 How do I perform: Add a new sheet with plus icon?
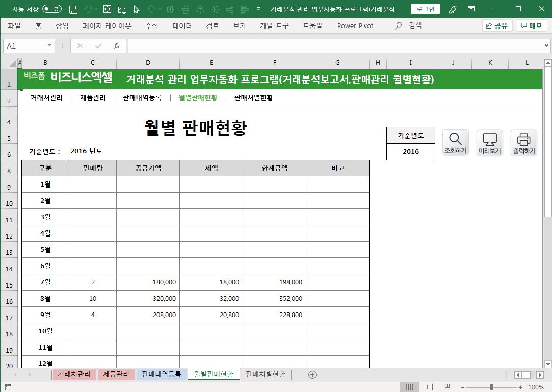pyautogui.click(x=312, y=375)
